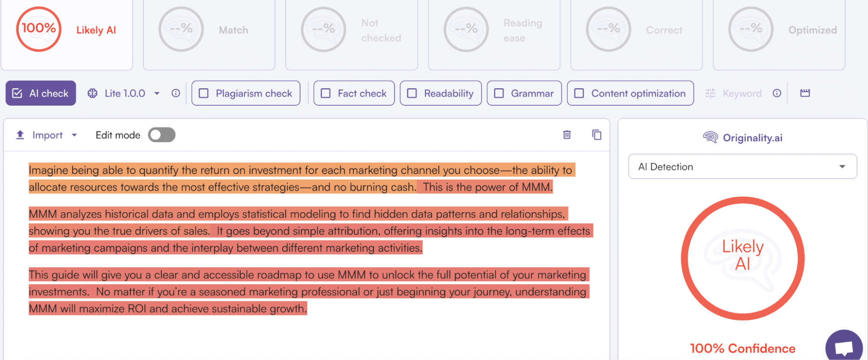Open the AI Detection dropdown

743,167
